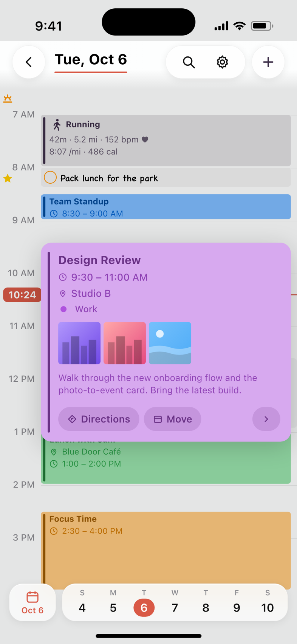Tap the 9:30 – 11:00 AM time text

pos(109,277)
